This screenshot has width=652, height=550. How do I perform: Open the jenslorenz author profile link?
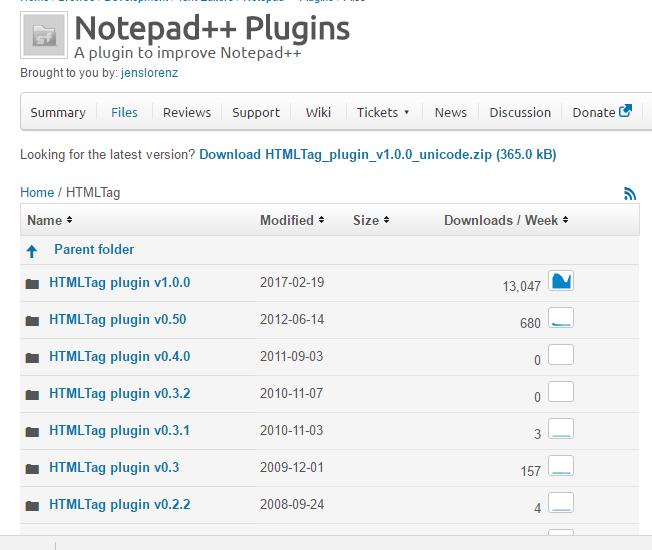tap(150, 73)
